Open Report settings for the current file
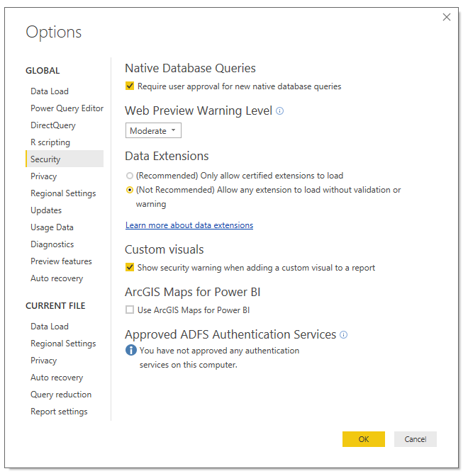This screenshot has width=468, height=476. pos(59,412)
